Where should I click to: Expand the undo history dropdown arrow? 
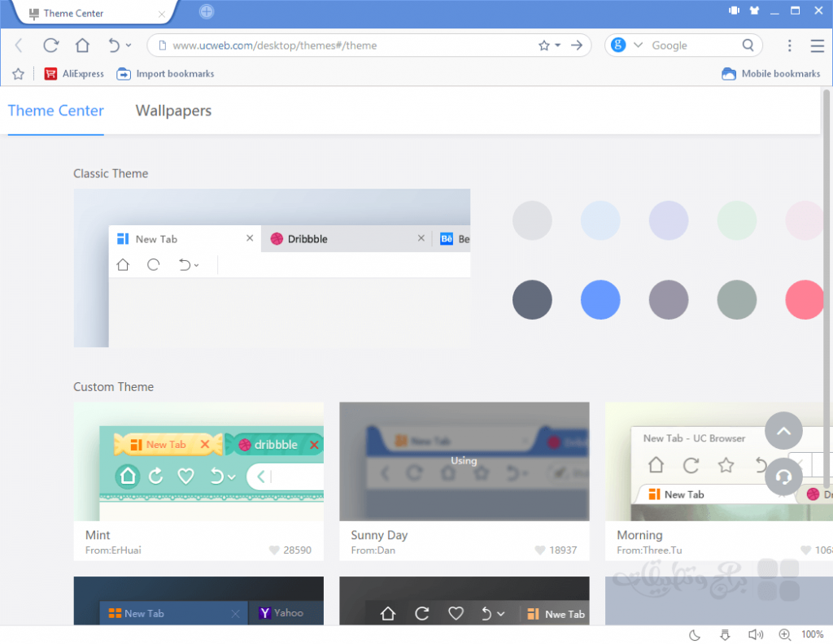coord(127,46)
